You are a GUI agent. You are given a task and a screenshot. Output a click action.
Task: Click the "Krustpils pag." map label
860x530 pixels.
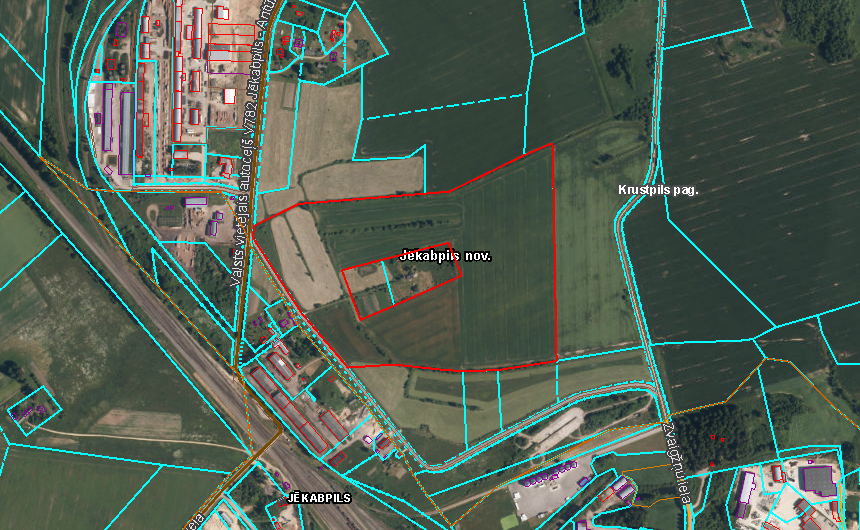(x=657, y=189)
